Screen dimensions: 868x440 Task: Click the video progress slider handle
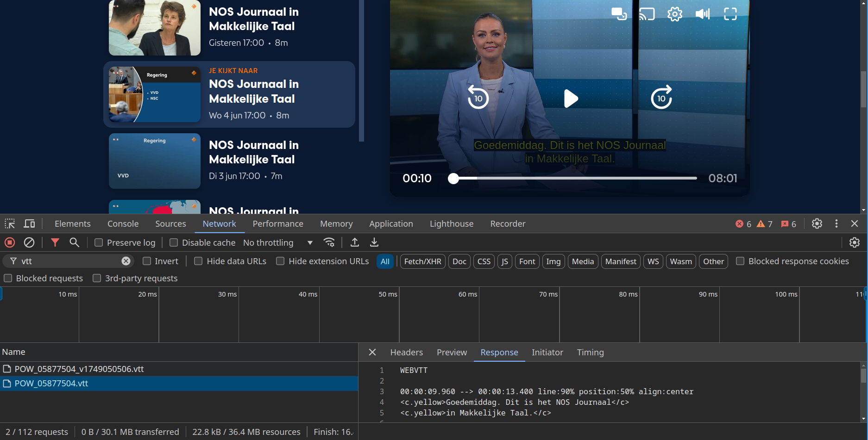(453, 178)
